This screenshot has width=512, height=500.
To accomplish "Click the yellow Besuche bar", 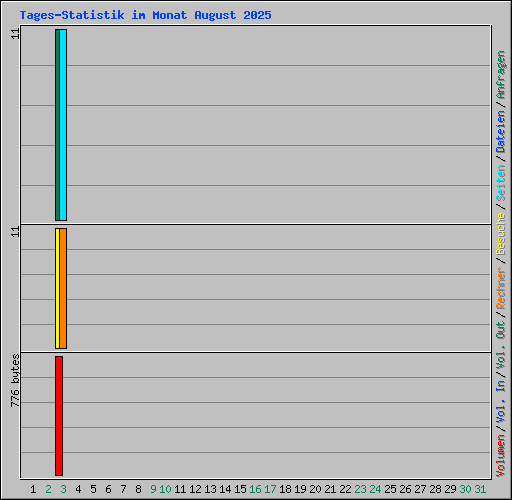I will [x=57, y=288].
